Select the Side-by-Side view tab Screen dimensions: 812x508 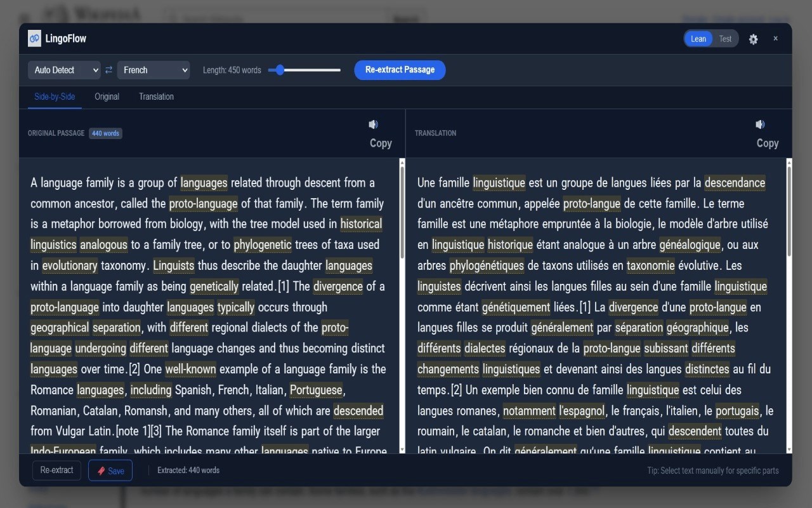[x=55, y=97]
